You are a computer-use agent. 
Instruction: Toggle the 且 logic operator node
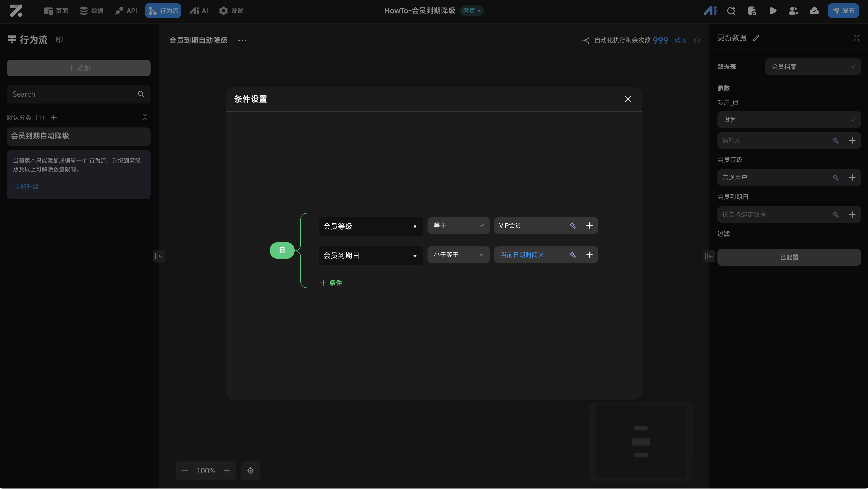click(x=282, y=250)
